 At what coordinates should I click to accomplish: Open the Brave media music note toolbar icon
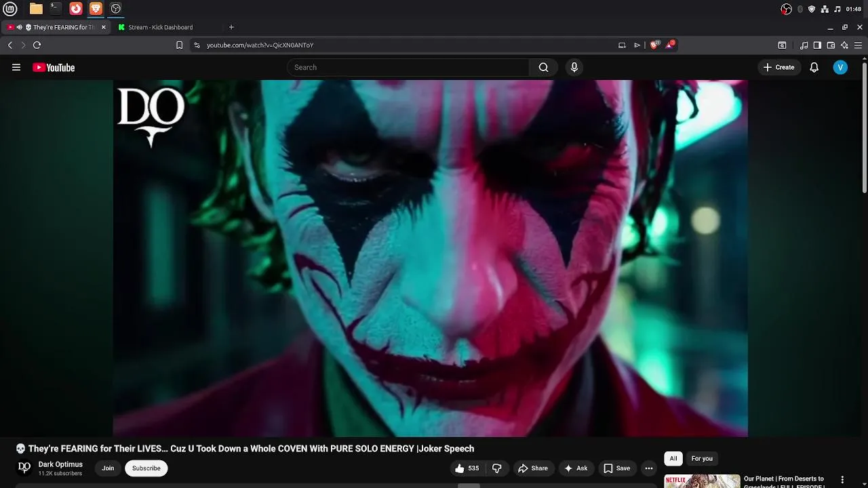pyautogui.click(x=804, y=45)
